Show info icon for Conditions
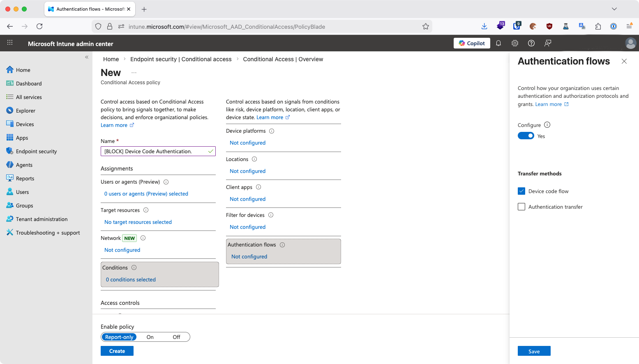This screenshot has width=639, height=364. pyautogui.click(x=134, y=267)
